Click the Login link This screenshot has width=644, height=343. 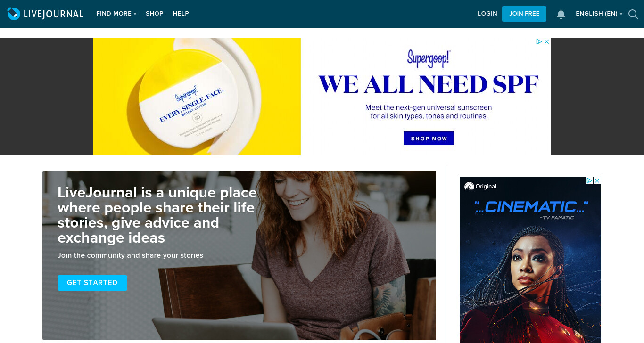pos(487,14)
